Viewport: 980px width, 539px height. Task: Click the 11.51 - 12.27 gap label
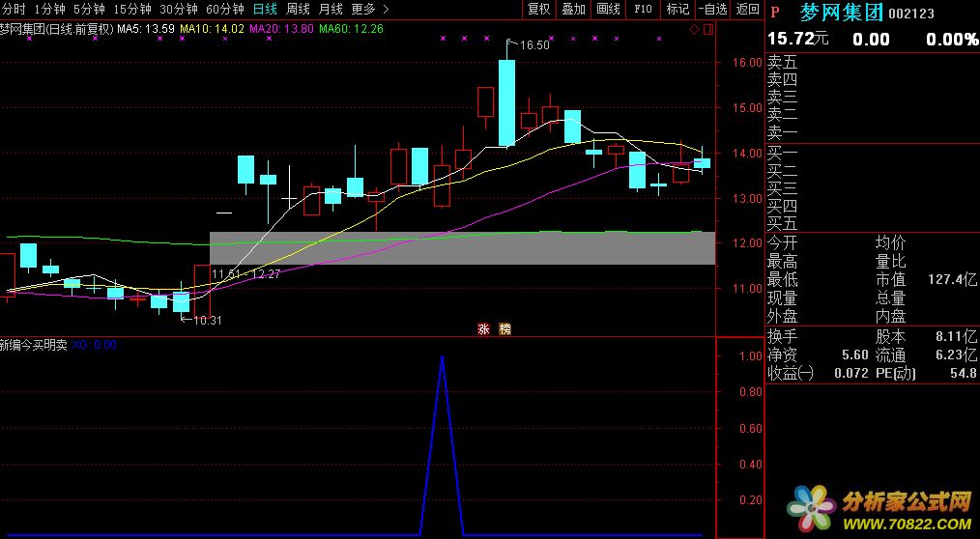pos(245,273)
